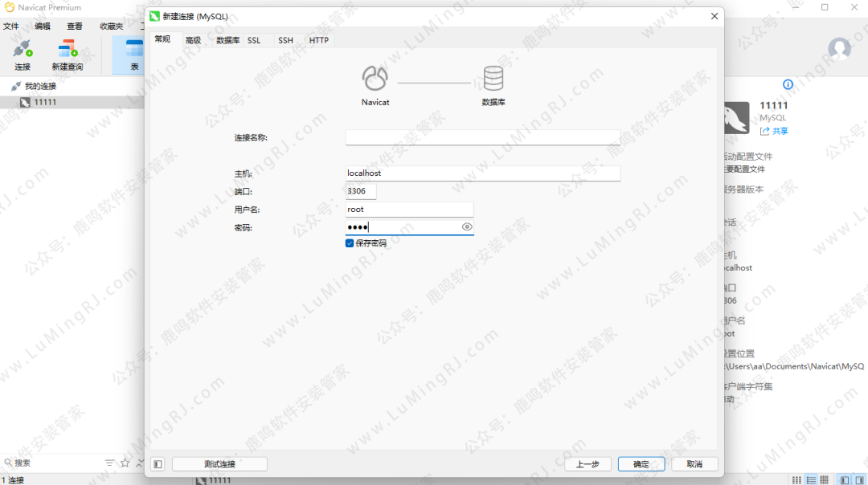868x485 pixels.
Task: Select the 表 (Table) toolbar icon
Action: pos(134,55)
